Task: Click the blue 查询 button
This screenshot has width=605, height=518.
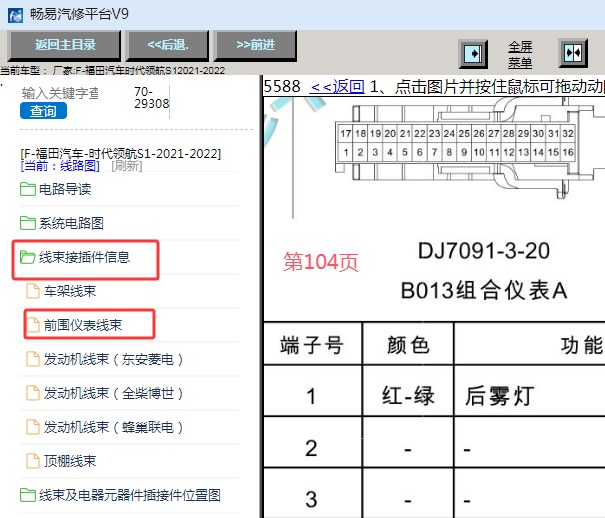Action: 43,111
